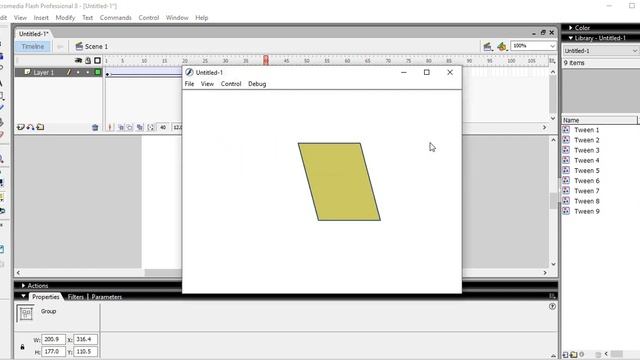Open the Debug menu in the preview window
The image size is (640, 360).
[257, 84]
